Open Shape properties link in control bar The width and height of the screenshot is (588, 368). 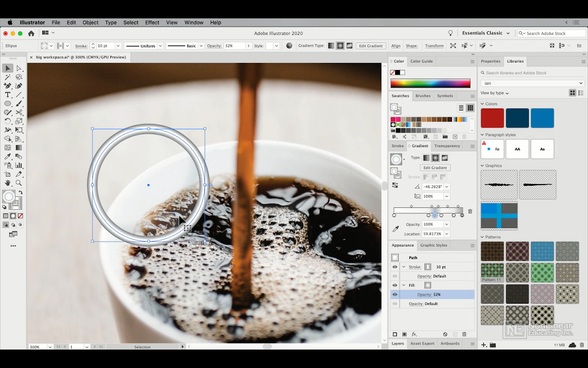pyautogui.click(x=412, y=46)
